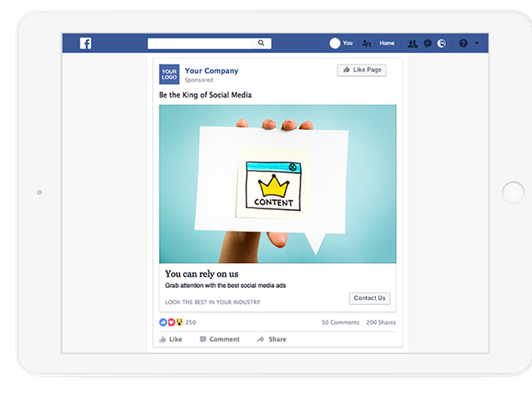Open the notifications globe icon
This screenshot has width=532, height=399.
click(441, 43)
